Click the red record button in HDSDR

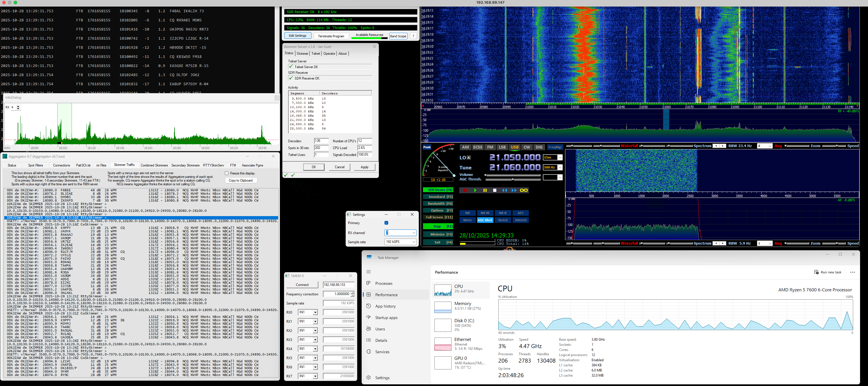click(465, 190)
